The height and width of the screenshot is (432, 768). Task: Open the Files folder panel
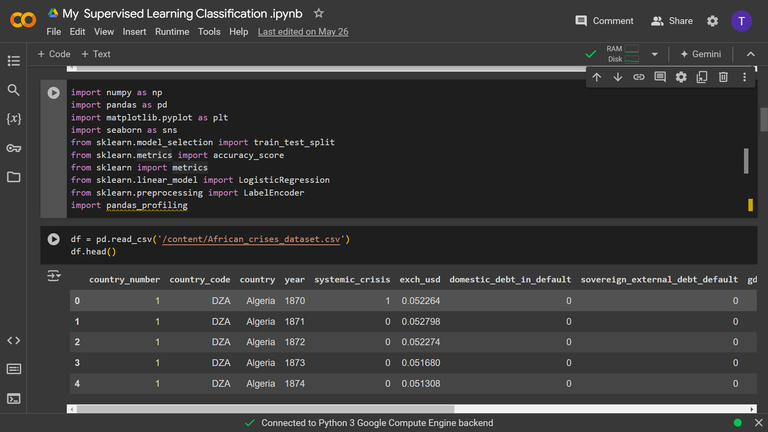click(14, 177)
